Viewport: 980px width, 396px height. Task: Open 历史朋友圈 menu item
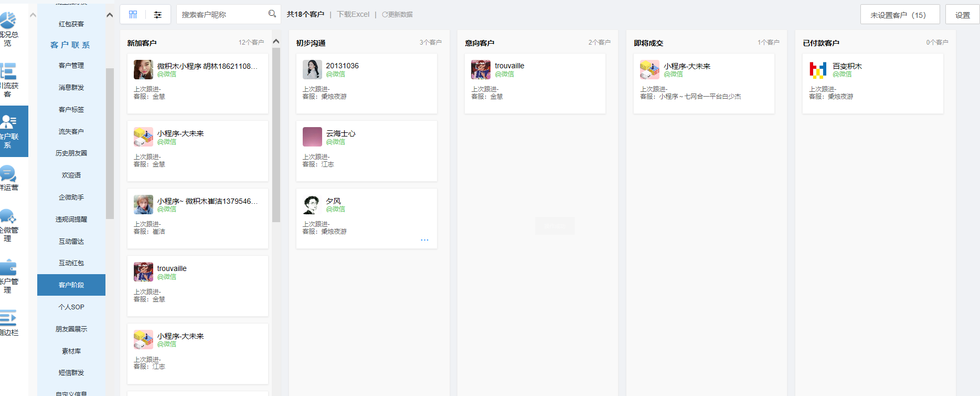[x=71, y=153]
